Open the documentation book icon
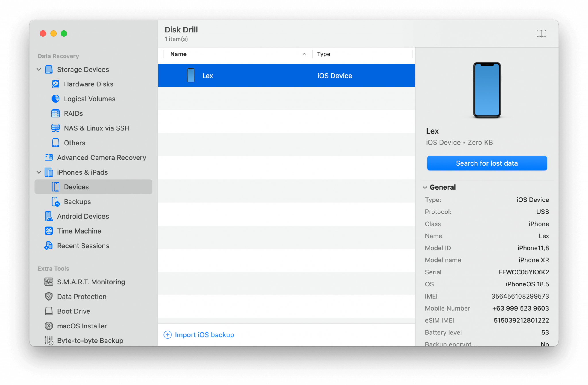This screenshot has height=385, width=588. [x=541, y=34]
